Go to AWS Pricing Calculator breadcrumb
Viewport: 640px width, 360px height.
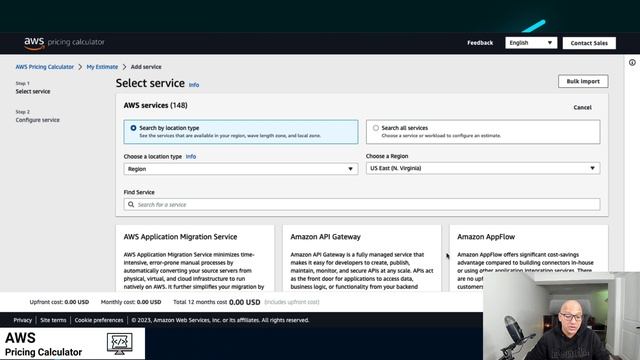[x=45, y=67]
